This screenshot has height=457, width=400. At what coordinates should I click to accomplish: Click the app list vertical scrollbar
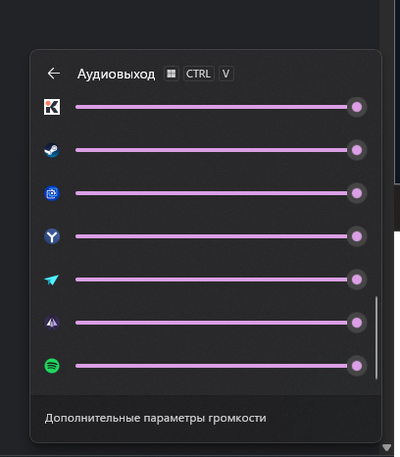[x=376, y=337]
